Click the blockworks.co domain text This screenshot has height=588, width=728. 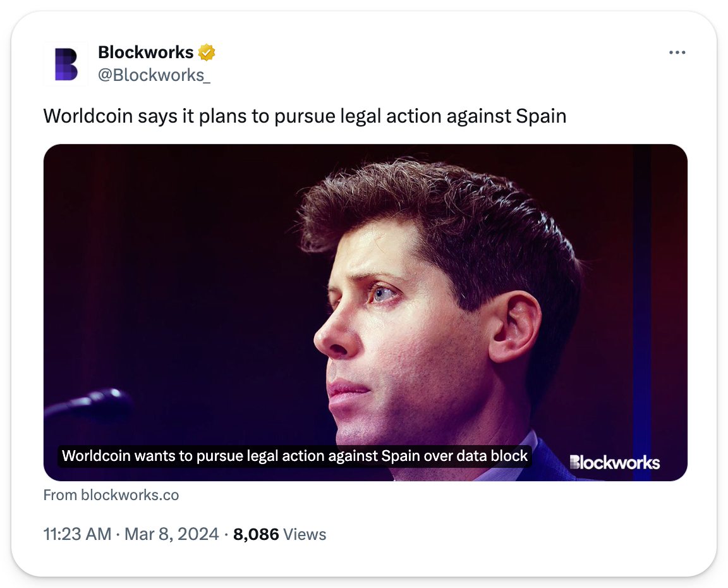[130, 495]
